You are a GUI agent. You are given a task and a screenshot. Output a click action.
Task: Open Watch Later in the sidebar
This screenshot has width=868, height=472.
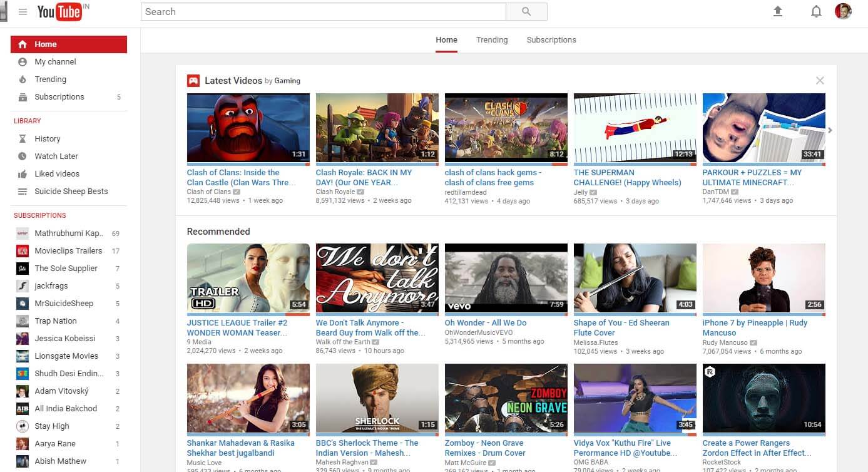[x=56, y=156]
